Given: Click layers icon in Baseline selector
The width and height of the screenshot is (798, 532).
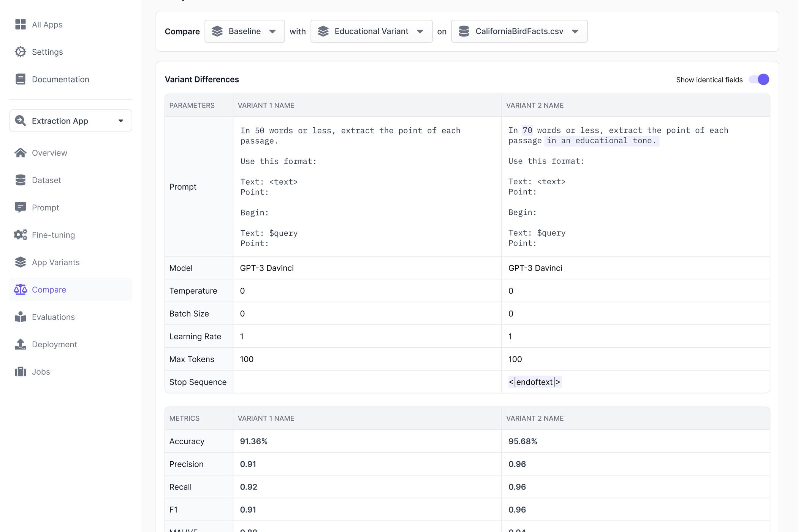Looking at the screenshot, I should tap(217, 31).
